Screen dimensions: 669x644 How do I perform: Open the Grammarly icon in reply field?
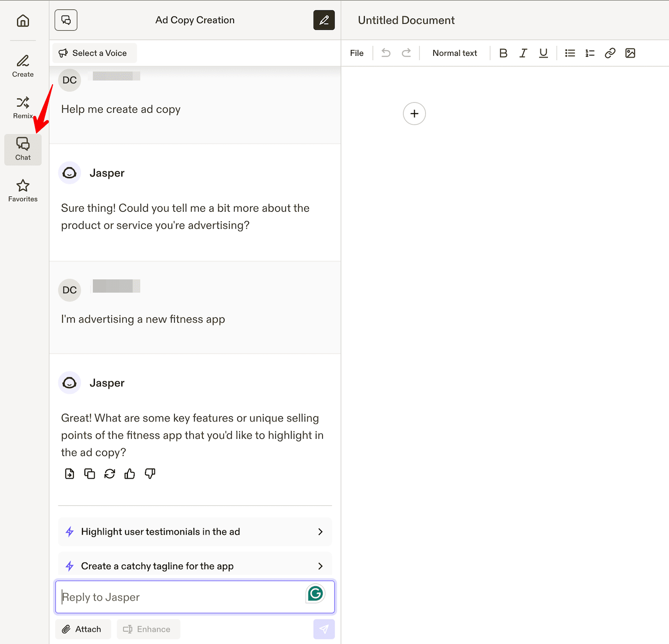click(x=316, y=593)
